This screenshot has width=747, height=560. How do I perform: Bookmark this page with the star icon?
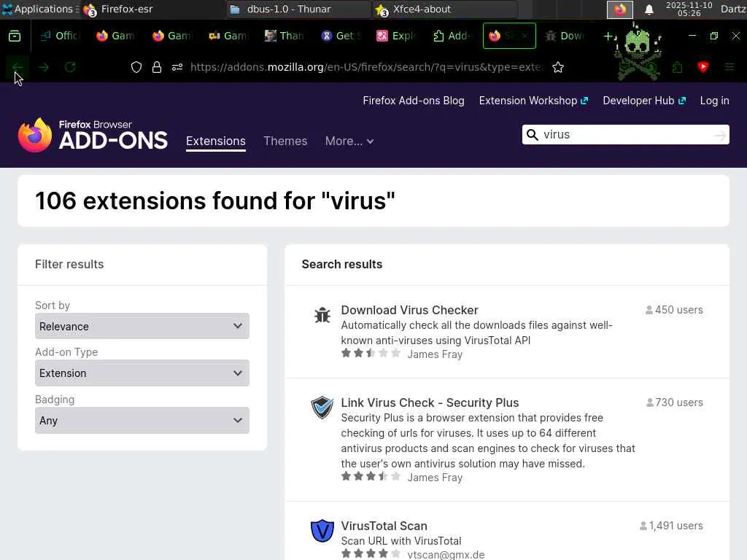click(558, 67)
